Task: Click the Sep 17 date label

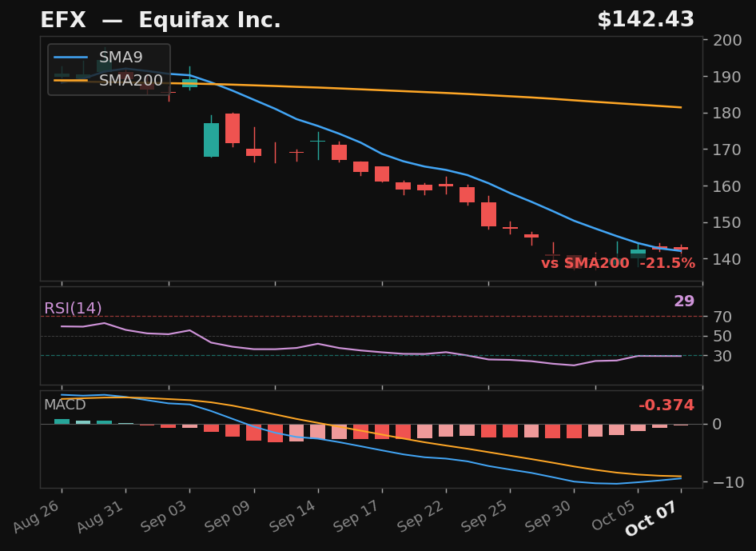Action: tap(356, 516)
